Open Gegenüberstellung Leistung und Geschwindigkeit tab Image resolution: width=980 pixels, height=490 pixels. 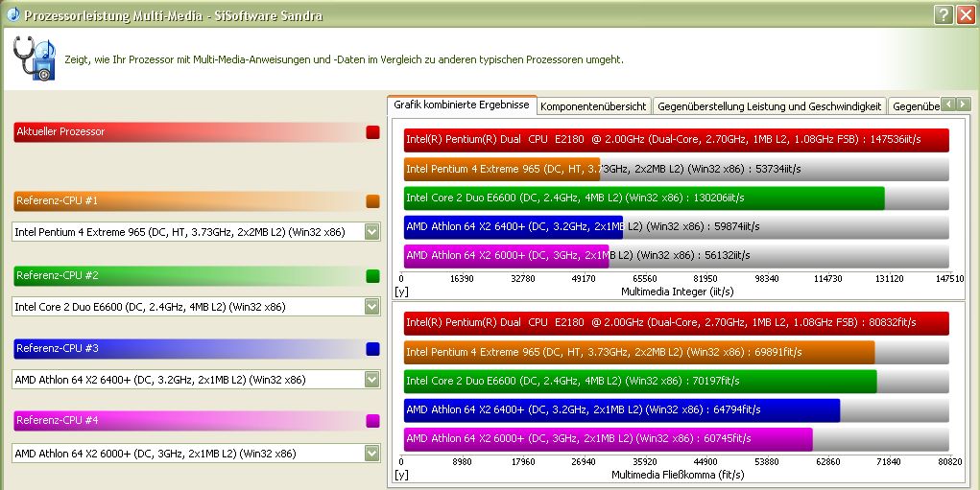click(770, 106)
